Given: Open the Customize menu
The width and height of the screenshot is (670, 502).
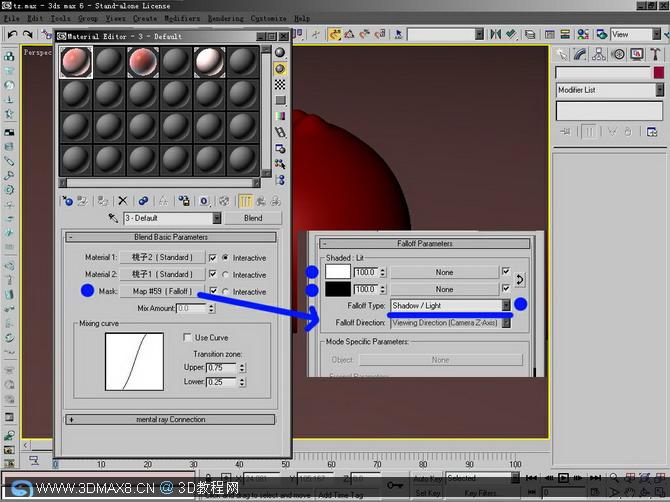Looking at the screenshot, I should click(268, 19).
